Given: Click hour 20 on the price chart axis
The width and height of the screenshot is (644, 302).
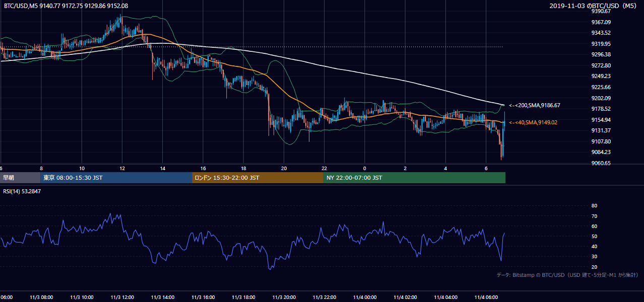Looking at the screenshot, I should [284, 168].
